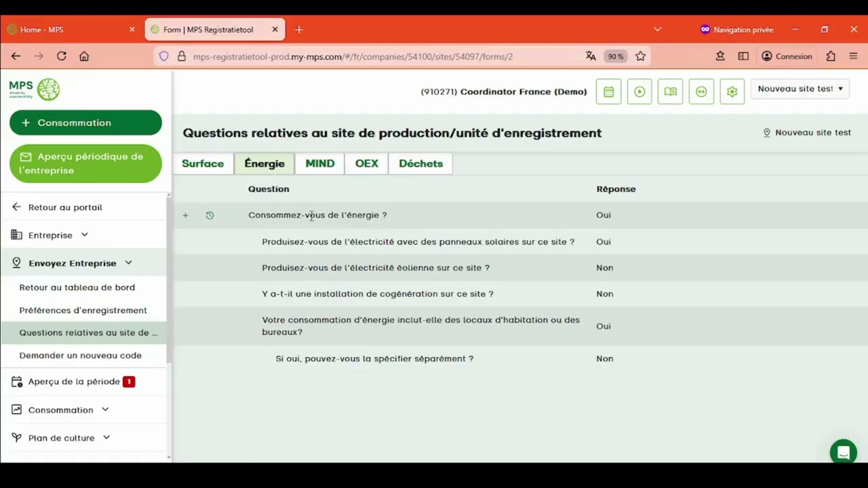This screenshot has width=868, height=488.
Task: Click the play tutorial icon in the header
Action: tap(639, 91)
